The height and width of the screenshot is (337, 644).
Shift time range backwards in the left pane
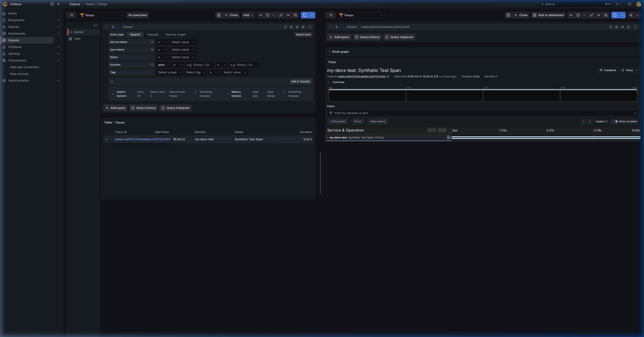260,15
